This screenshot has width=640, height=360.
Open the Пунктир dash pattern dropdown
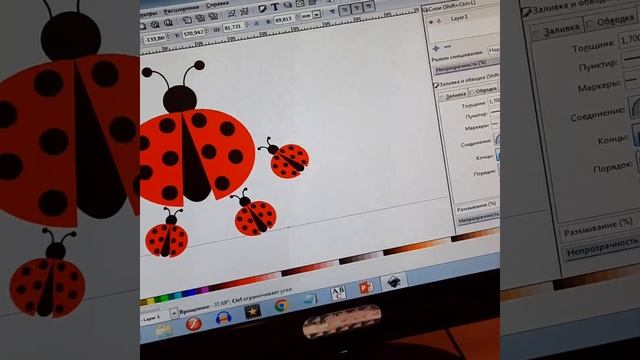point(495,111)
